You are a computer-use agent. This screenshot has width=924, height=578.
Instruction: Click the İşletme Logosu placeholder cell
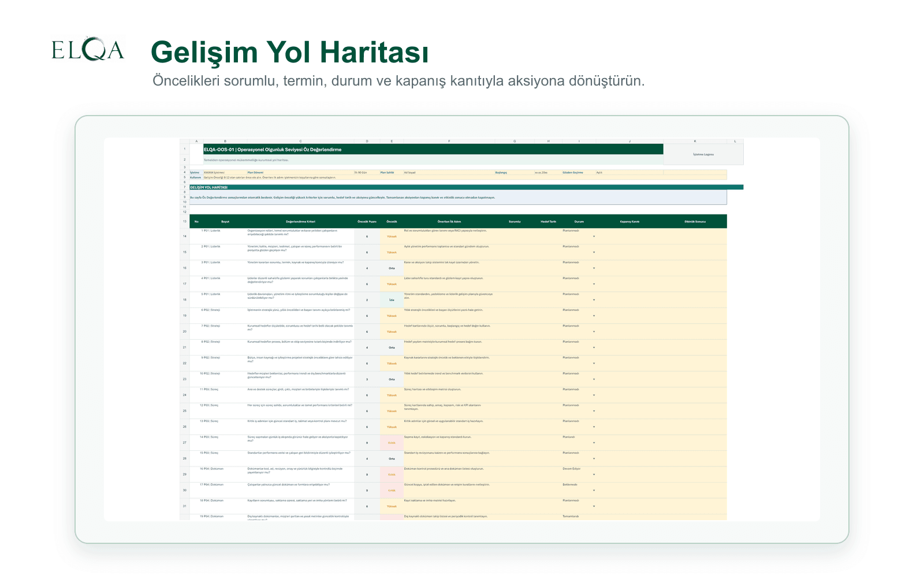(703, 154)
